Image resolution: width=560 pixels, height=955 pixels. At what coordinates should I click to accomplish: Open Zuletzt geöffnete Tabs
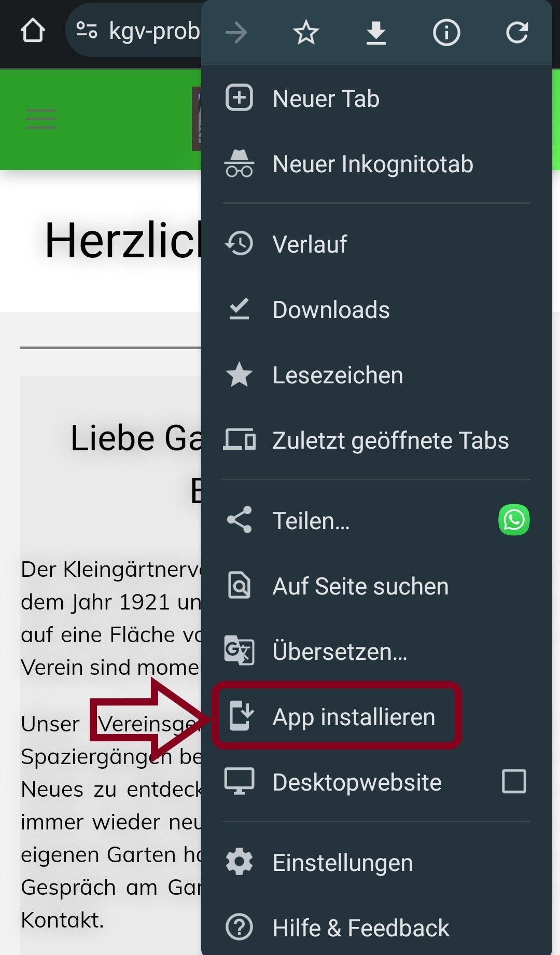[377, 440]
